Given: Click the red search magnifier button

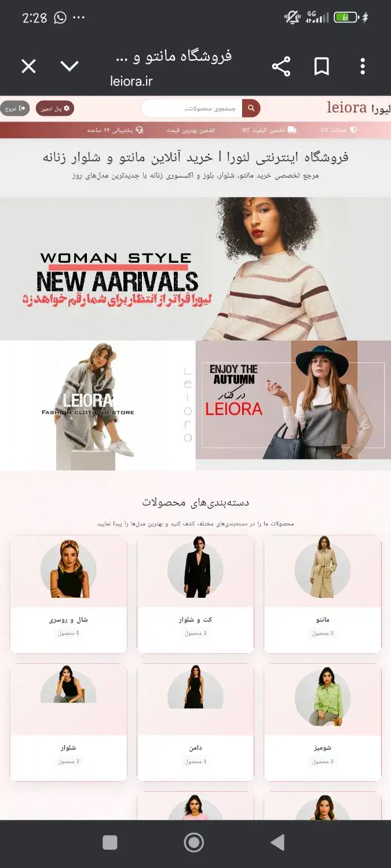Looking at the screenshot, I should coord(251,108).
